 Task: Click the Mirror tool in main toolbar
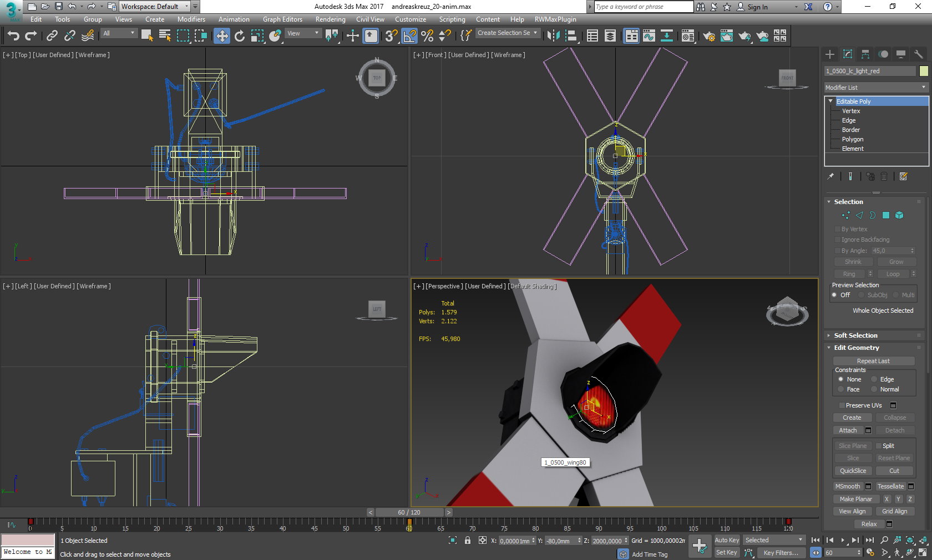(x=553, y=36)
